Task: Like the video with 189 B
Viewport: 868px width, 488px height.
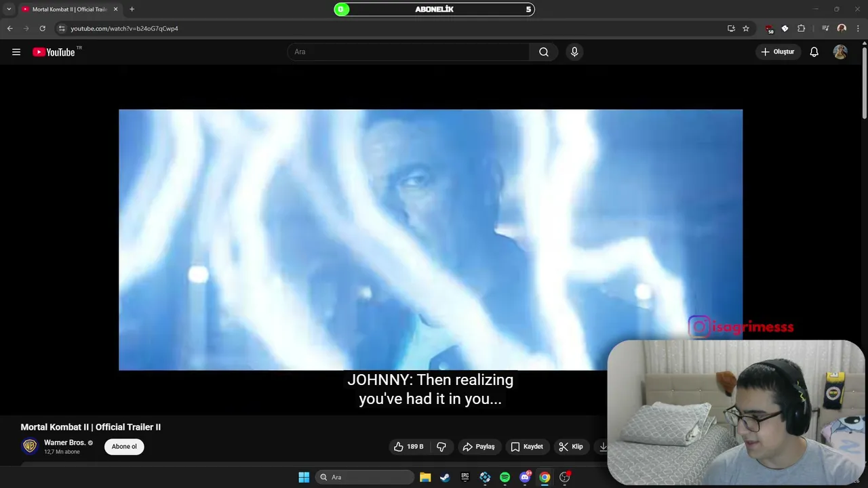Action: (x=409, y=447)
